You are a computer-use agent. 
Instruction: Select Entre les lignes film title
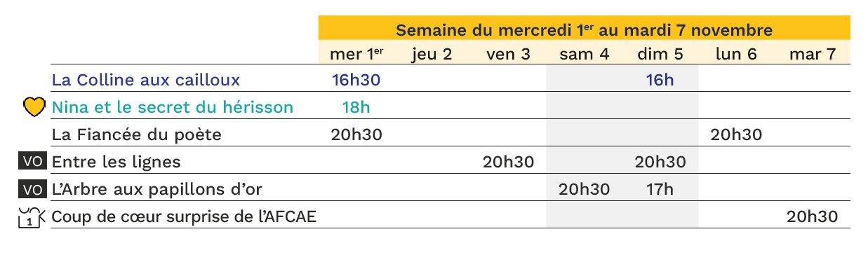[116, 162]
